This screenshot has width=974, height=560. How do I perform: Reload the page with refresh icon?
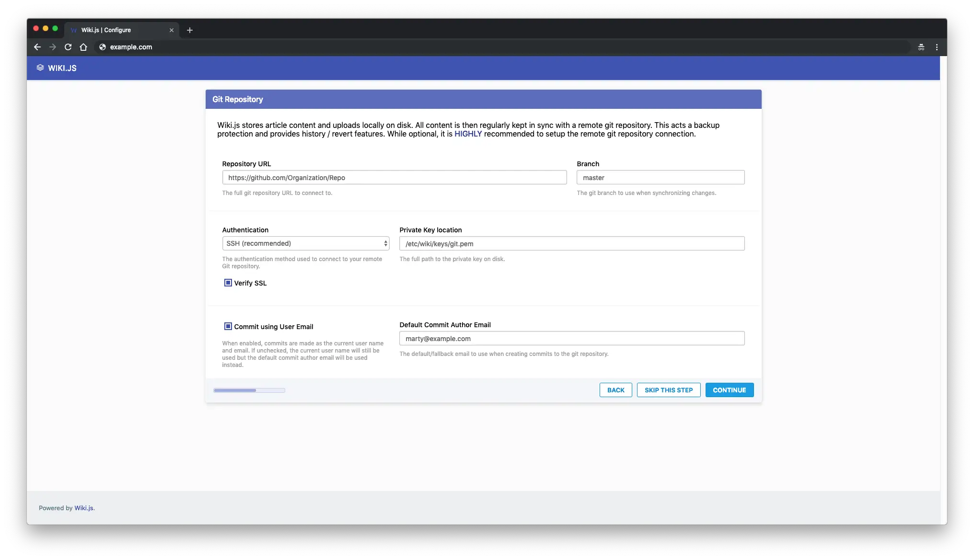[68, 47]
